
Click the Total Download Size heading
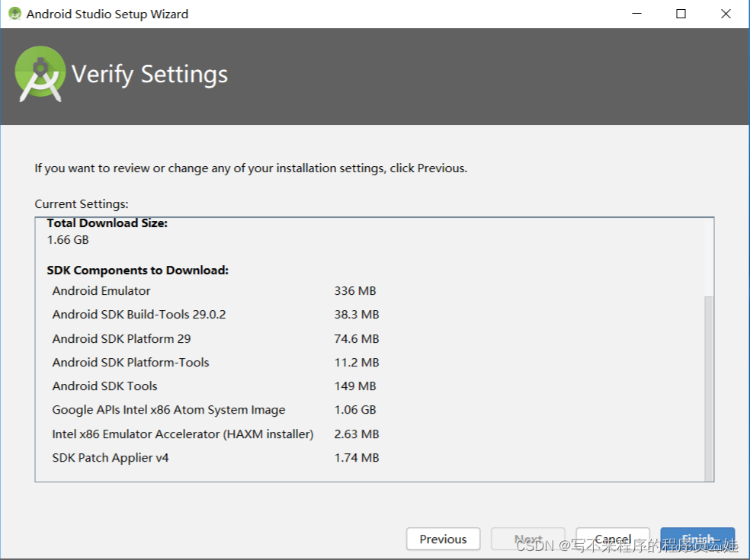pyautogui.click(x=107, y=223)
